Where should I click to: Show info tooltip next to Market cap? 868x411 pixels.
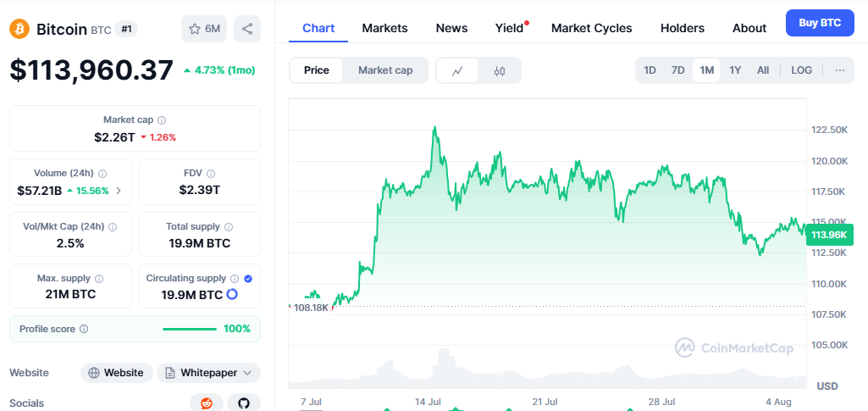162,119
